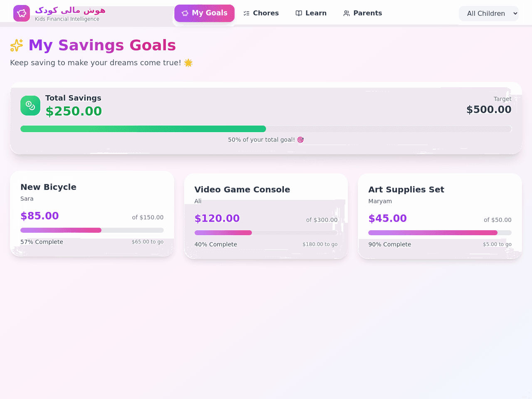Click the New Bicycle progress bar
532x399 pixels.
[92, 230]
